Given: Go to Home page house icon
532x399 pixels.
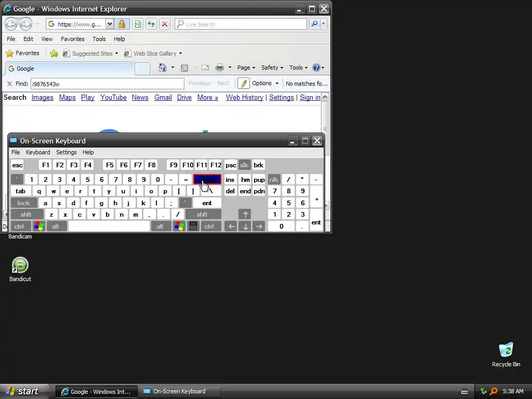Looking at the screenshot, I should (163, 68).
